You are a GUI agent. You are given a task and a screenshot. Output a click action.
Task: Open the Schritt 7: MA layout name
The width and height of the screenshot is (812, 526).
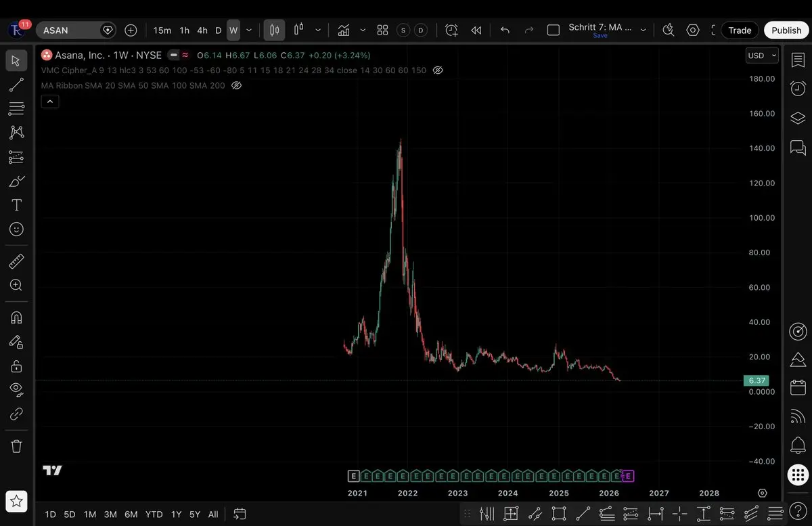pyautogui.click(x=600, y=28)
